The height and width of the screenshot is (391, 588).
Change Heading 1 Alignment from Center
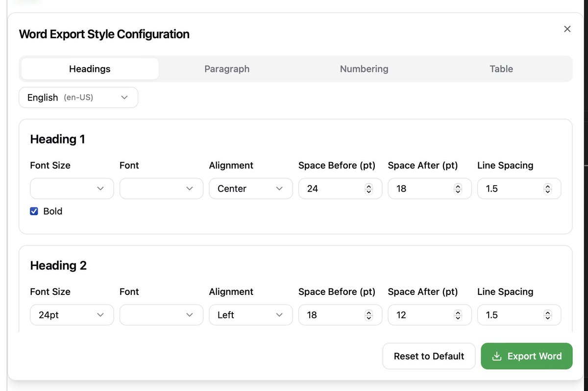250,189
